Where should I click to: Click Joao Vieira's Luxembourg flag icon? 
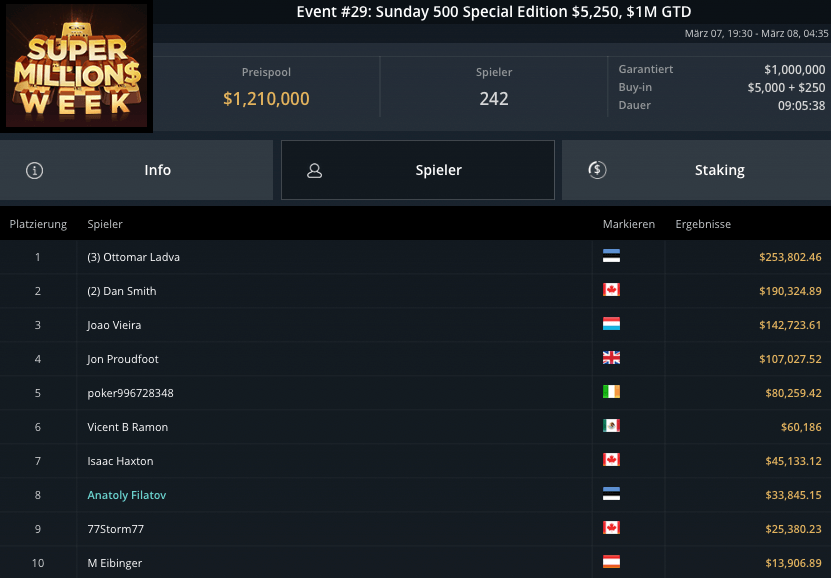click(611, 324)
